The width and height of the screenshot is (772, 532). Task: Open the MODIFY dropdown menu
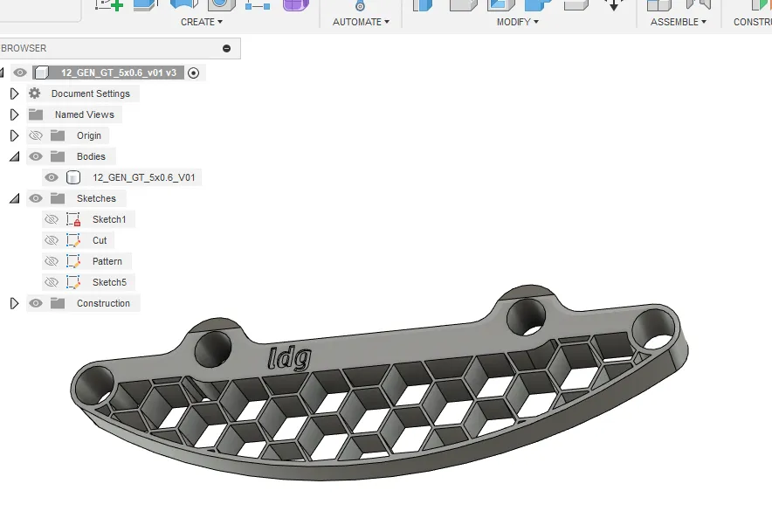point(518,22)
